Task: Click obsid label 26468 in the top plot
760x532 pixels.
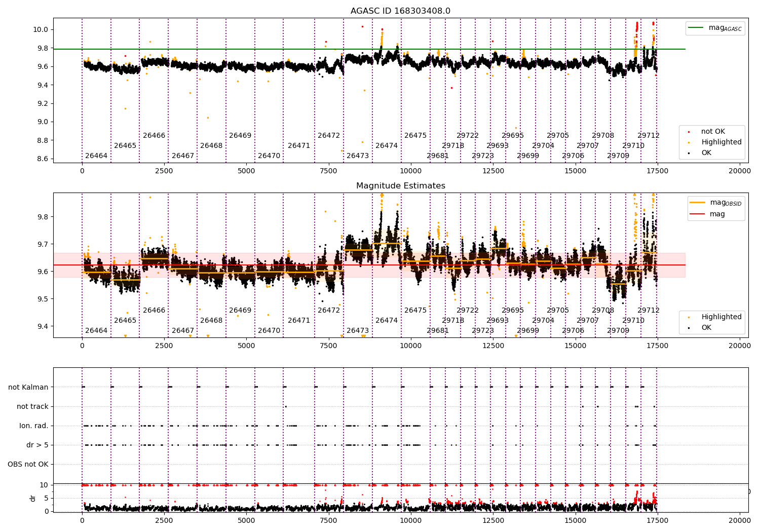Action: tap(211, 145)
